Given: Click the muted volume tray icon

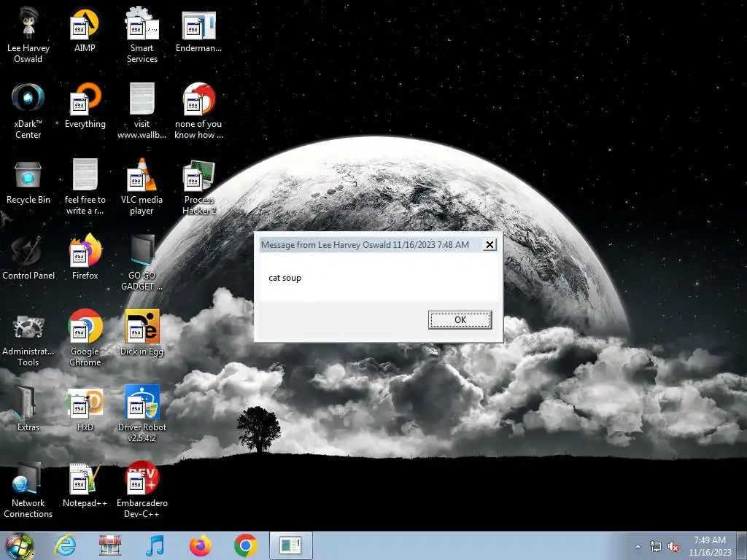Looking at the screenshot, I should click(673, 547).
